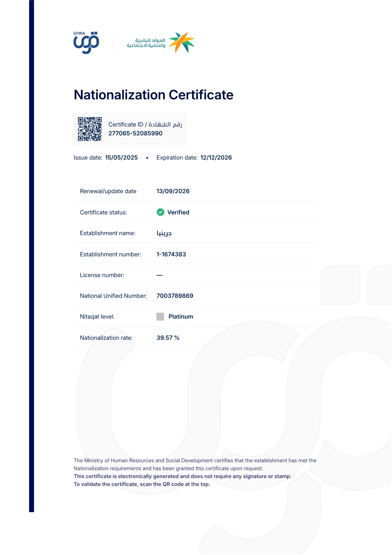This screenshot has width=392, height=555.
Task: Click the License number dash value
Action: 159,275
